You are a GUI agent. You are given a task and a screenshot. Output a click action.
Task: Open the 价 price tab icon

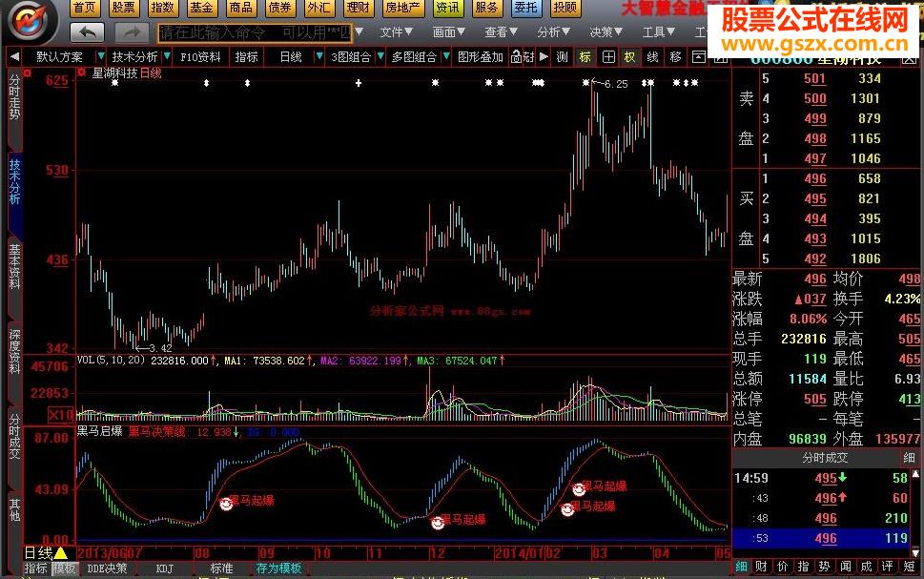click(782, 567)
